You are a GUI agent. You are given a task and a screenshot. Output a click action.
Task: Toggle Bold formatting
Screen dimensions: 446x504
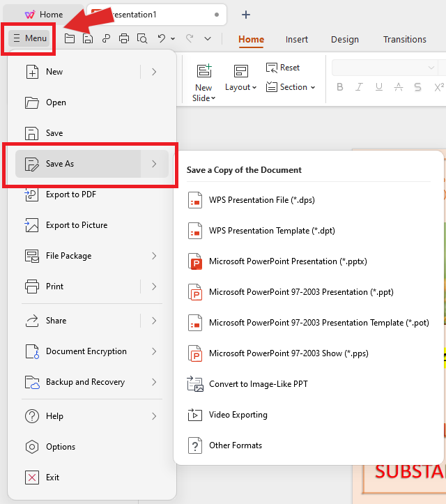pyautogui.click(x=339, y=87)
